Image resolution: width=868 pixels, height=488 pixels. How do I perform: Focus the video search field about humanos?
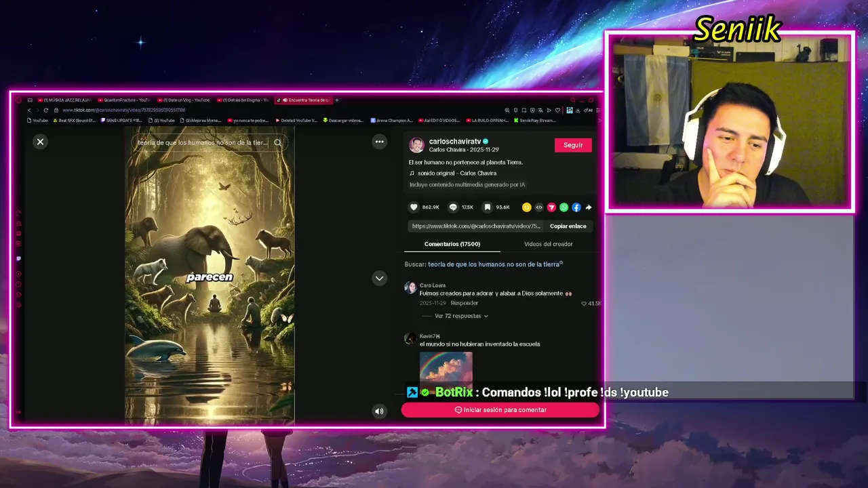tap(203, 142)
